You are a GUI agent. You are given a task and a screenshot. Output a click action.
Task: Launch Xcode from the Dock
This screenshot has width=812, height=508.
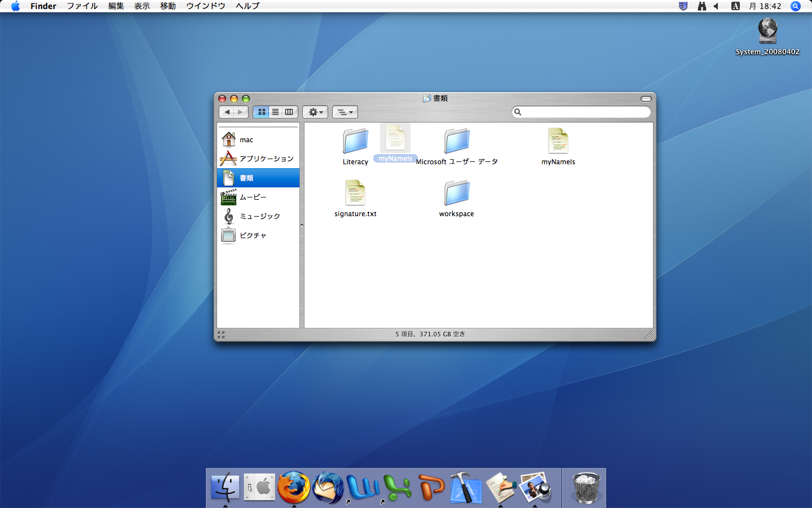point(466,487)
